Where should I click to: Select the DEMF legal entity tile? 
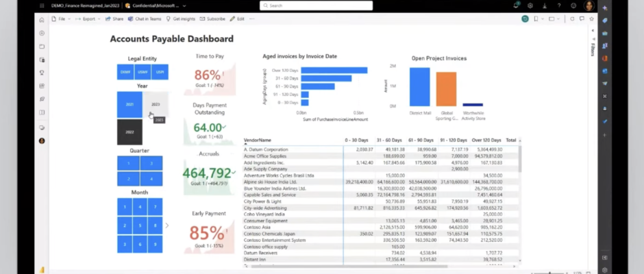(125, 72)
